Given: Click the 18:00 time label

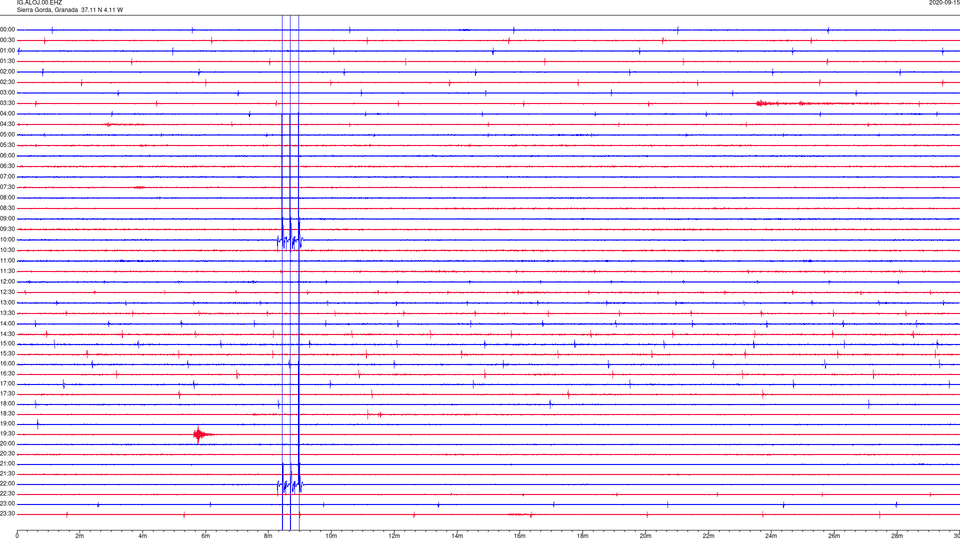Looking at the screenshot, I should point(8,404).
